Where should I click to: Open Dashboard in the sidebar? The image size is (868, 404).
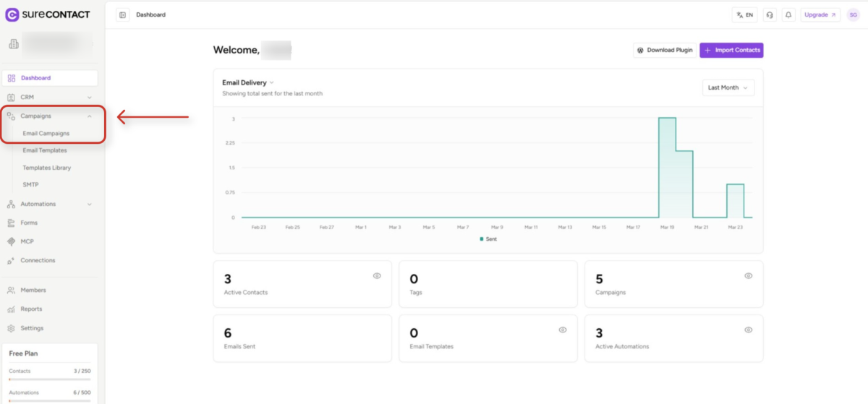(x=50, y=78)
